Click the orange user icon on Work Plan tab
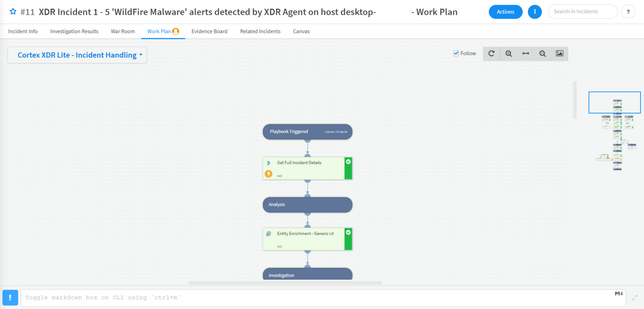Image resolution: width=644 pixels, height=309 pixels. tap(175, 31)
